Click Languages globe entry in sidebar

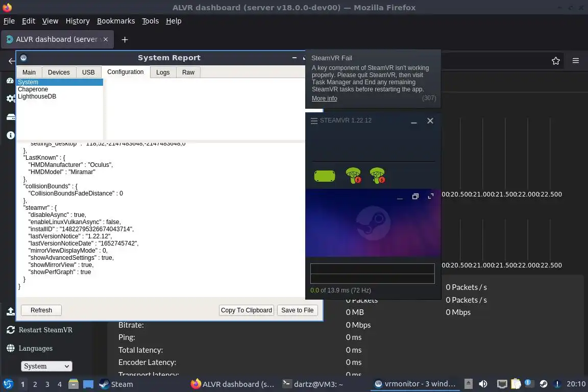coord(30,348)
